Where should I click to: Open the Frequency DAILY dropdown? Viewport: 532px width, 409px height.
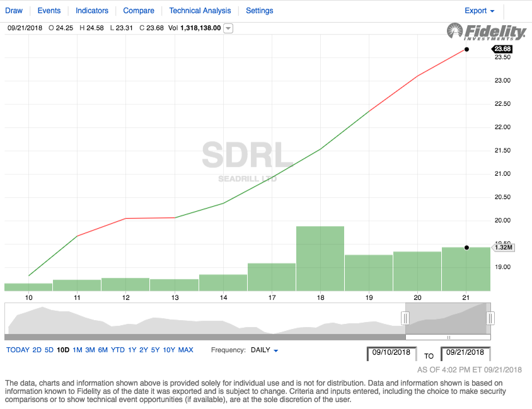[265, 350]
